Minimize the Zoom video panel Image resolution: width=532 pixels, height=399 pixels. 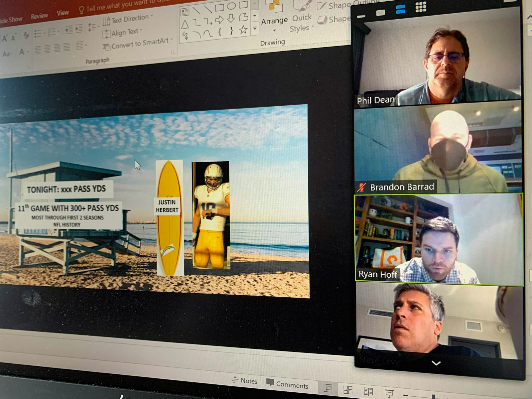(361, 16)
